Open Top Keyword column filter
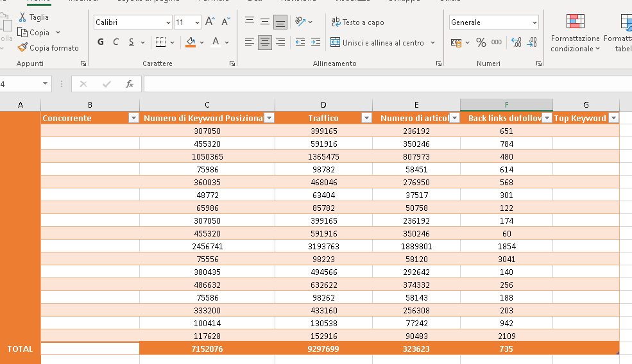Viewport: 632px width, 364px height. (x=614, y=117)
